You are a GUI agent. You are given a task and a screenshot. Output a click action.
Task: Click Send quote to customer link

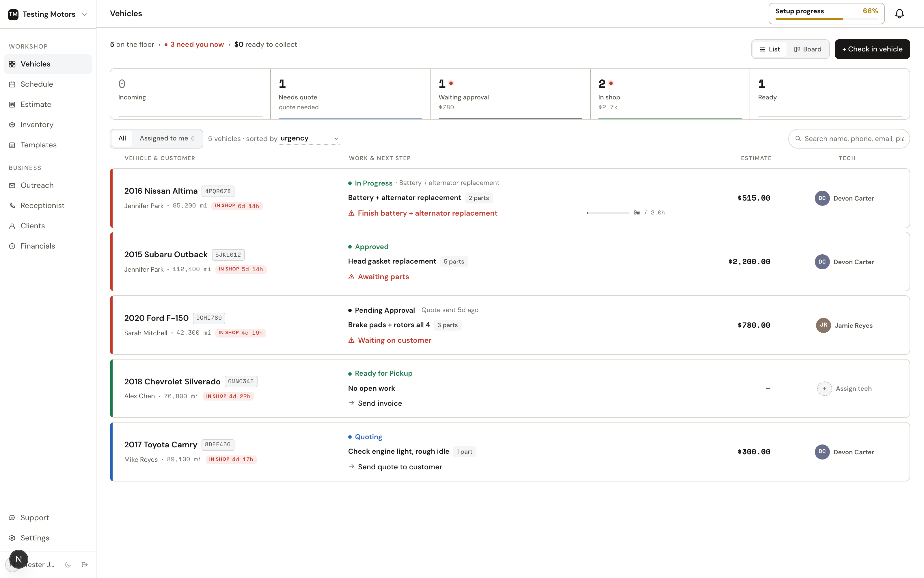pyautogui.click(x=395, y=467)
